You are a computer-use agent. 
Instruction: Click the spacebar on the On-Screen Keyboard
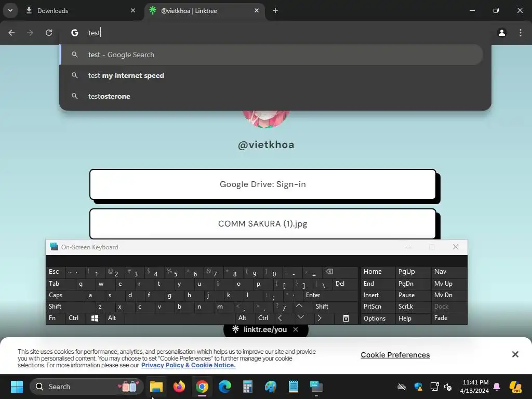pyautogui.click(x=180, y=318)
